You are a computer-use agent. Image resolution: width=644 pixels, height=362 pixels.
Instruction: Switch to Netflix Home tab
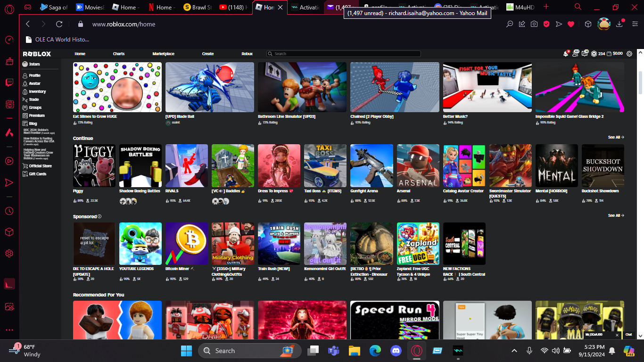tap(161, 7)
